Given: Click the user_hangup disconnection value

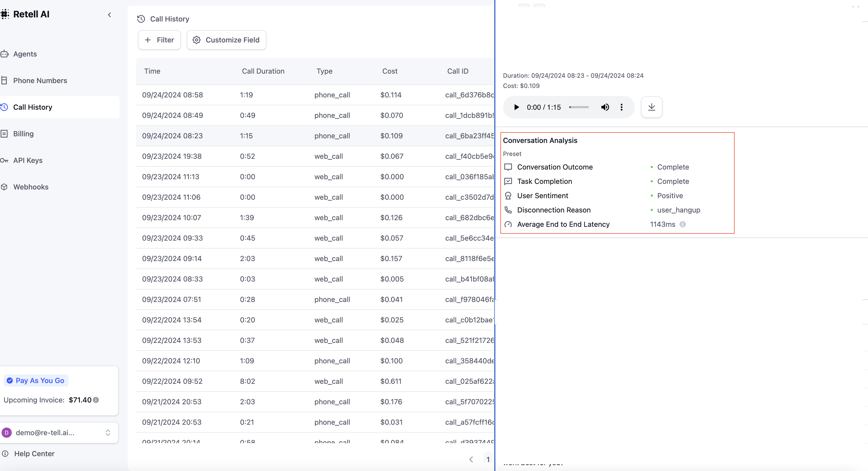Looking at the screenshot, I should click(679, 210).
